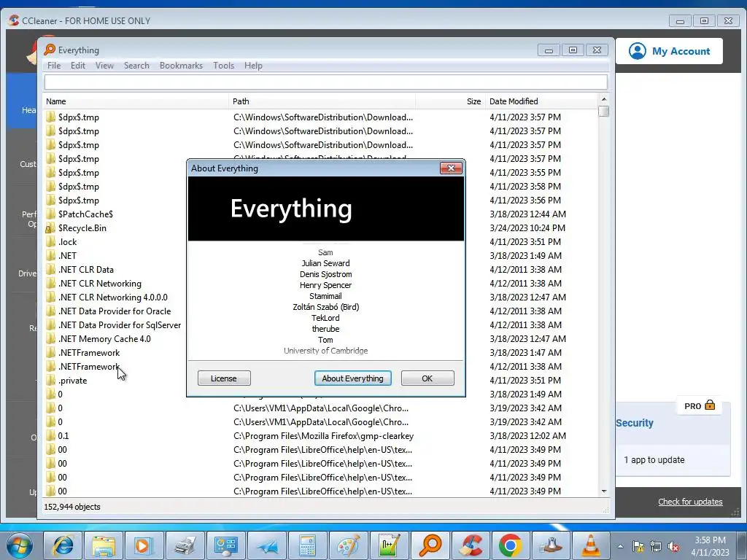Open VLC media player from the taskbar
747x560 pixels.
click(591, 545)
